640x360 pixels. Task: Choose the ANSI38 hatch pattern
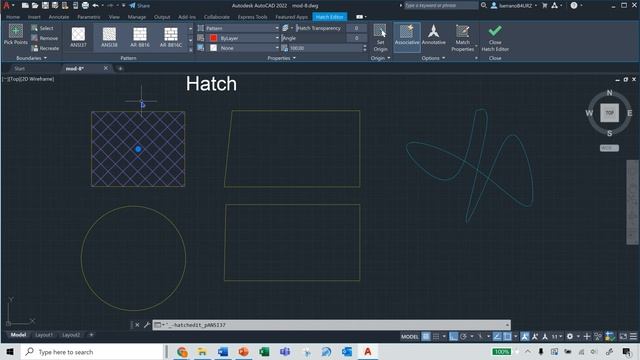(109, 37)
